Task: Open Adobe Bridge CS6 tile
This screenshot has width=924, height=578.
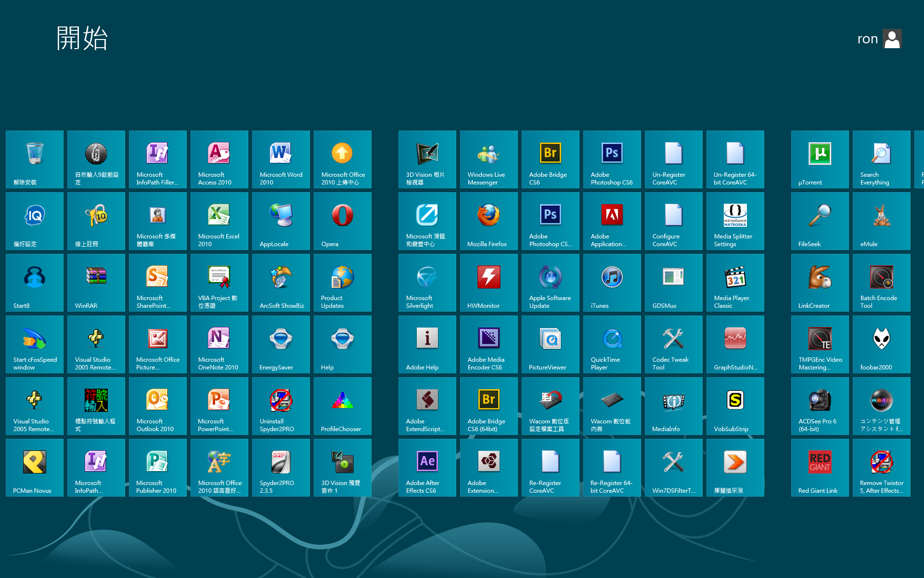Action: [x=550, y=159]
